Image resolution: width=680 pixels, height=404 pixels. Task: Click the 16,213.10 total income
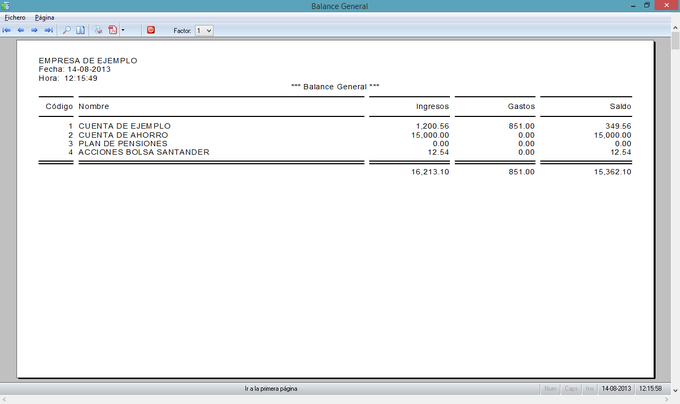point(430,172)
